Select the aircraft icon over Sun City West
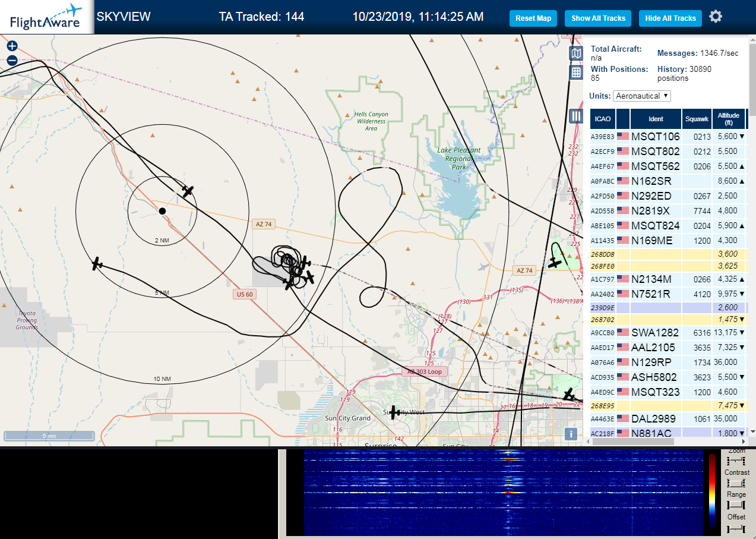 tap(393, 412)
